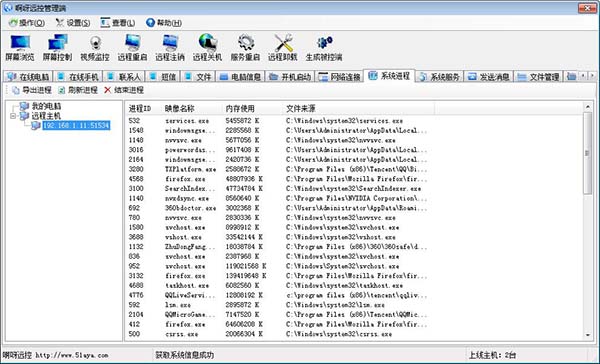Click the 服务重启 service restart gear
The image size is (600, 364).
pos(245,47)
